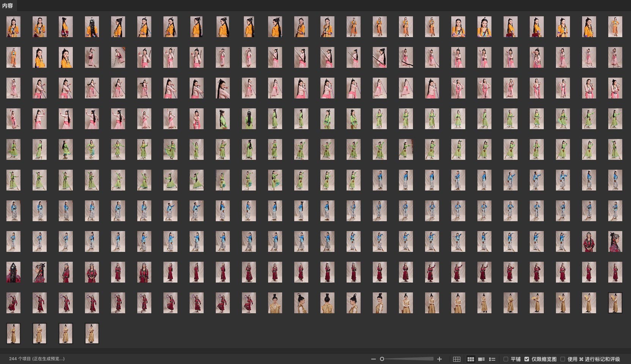Click the 244 个项目 status text
The image size is (631, 364).
(36, 359)
